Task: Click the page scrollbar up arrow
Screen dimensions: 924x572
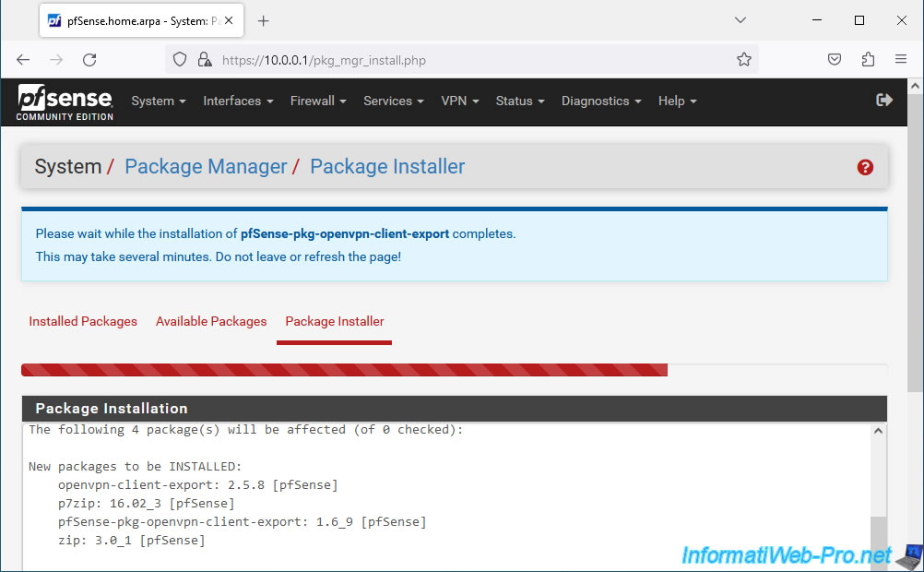Action: [915, 86]
